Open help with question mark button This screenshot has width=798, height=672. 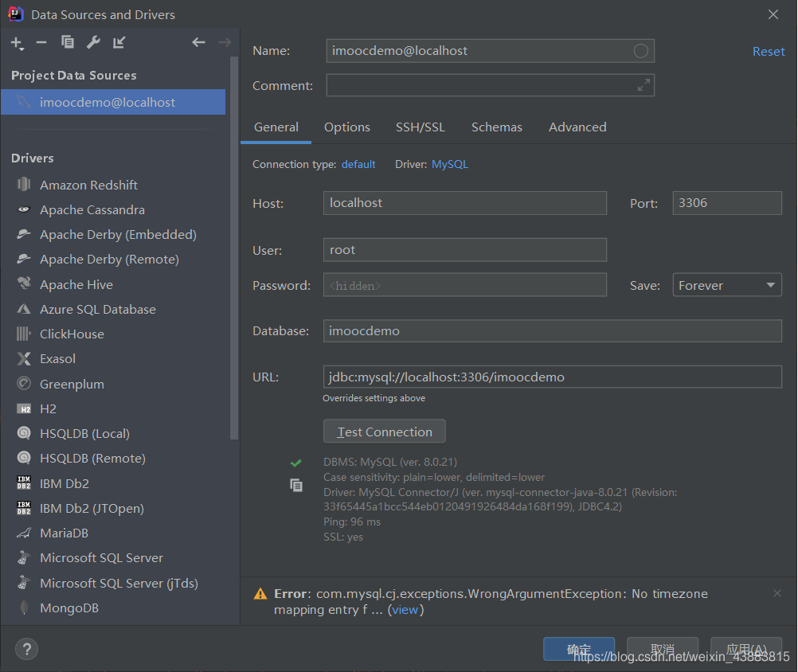point(26,649)
